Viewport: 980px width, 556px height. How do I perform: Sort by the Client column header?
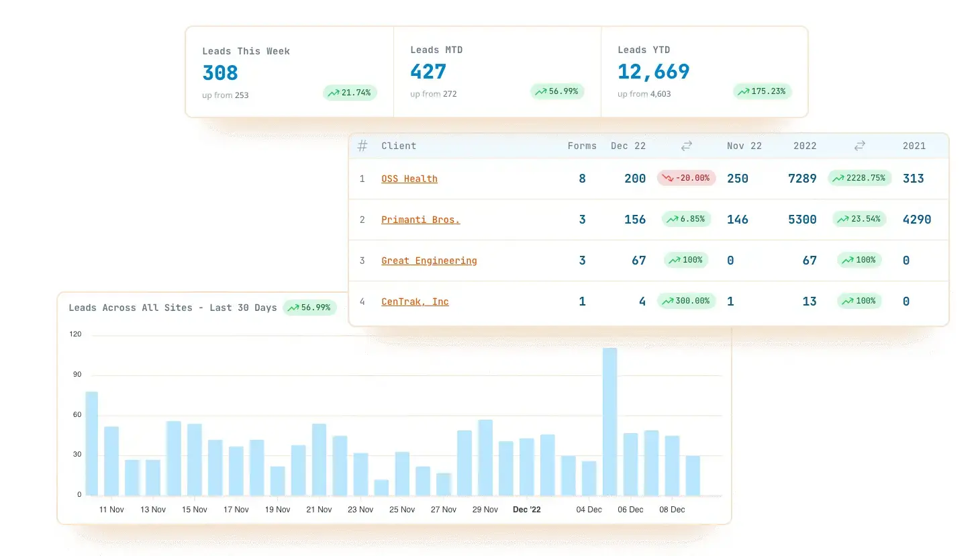click(x=399, y=146)
